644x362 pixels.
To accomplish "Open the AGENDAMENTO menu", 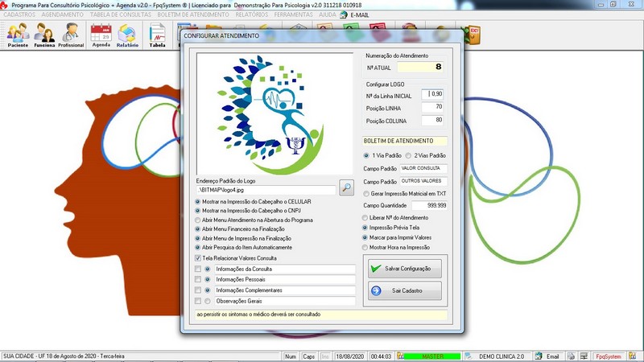I will (x=63, y=14).
